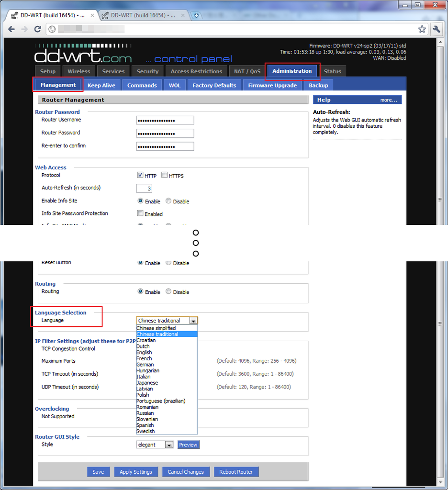The image size is (448, 490).
Task: Choose Chinese simplified from language list
Action: click(167, 328)
